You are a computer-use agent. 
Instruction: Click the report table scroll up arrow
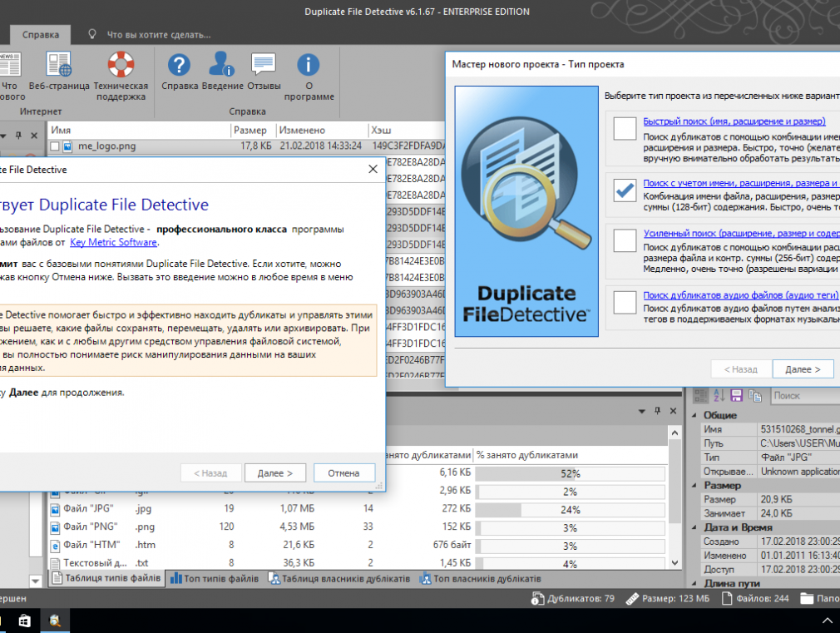coord(675,433)
